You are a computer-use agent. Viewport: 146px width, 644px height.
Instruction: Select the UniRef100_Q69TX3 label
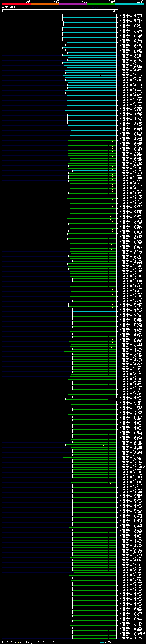[x=131, y=40]
